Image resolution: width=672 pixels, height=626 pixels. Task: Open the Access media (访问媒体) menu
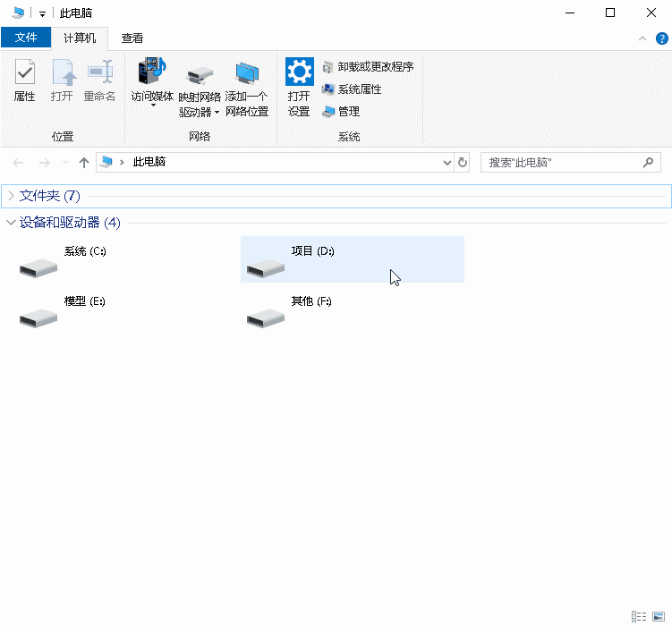pyautogui.click(x=152, y=82)
